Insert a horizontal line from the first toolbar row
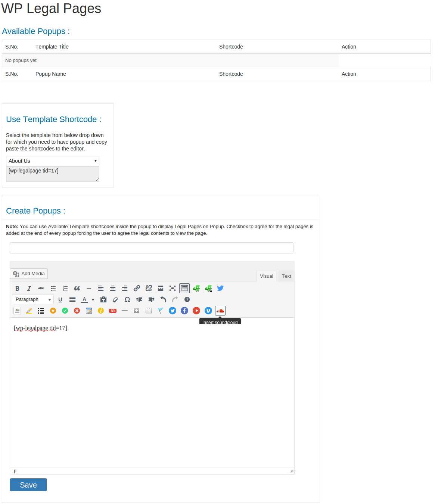Image resolution: width=435 pixels, height=504 pixels. 89,288
